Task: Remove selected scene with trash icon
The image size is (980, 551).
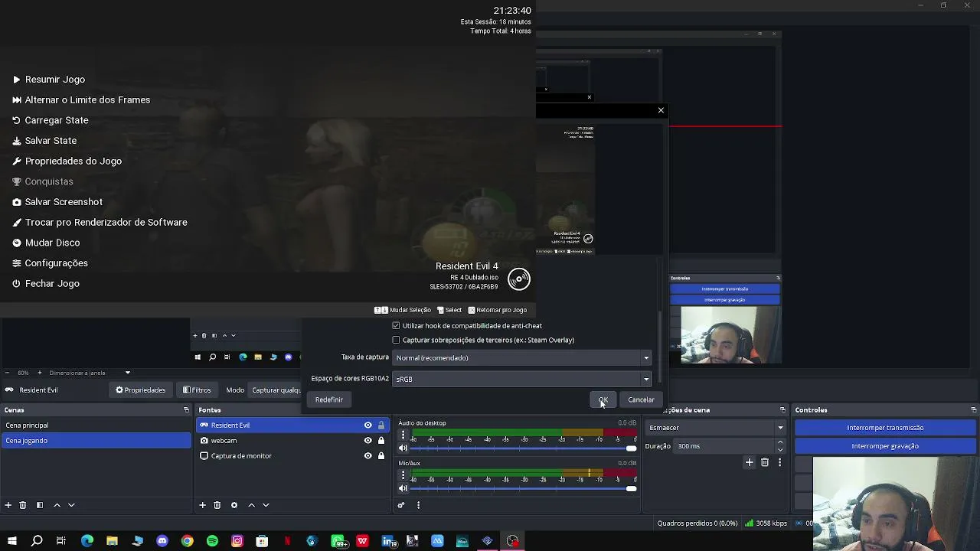Action: [x=23, y=505]
